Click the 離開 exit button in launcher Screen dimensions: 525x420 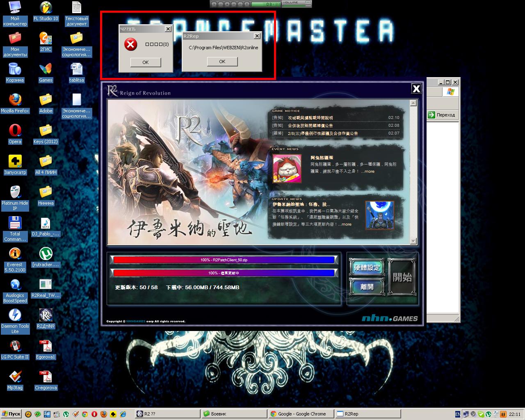(367, 287)
